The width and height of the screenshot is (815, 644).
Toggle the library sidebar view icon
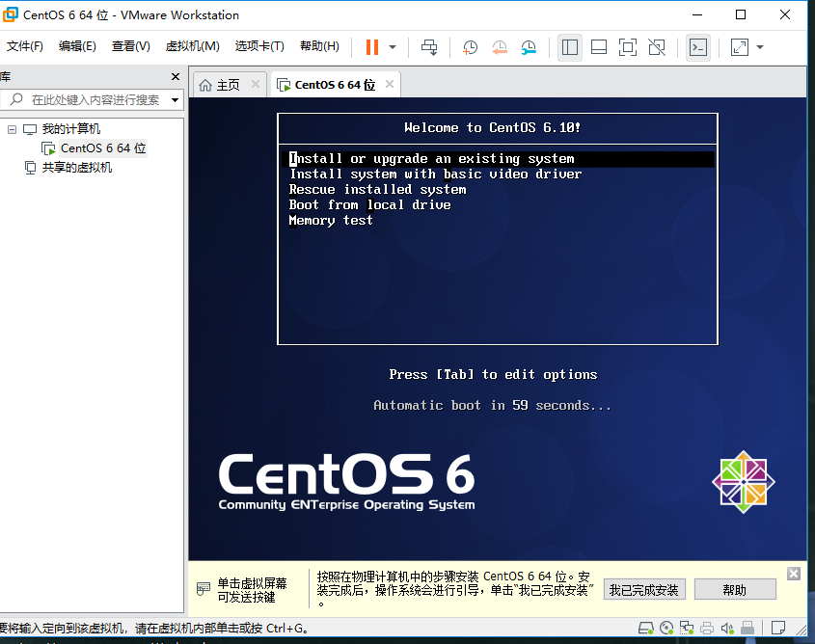tap(570, 47)
